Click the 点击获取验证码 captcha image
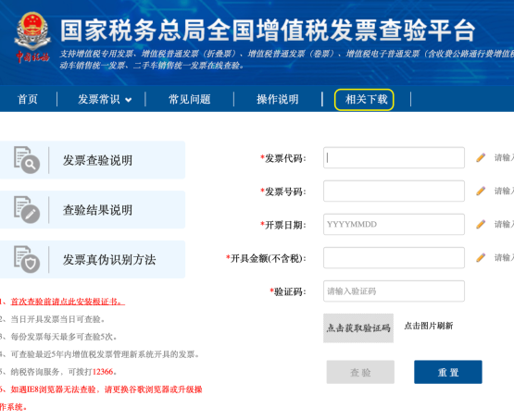Screen dimensions: 514x420 coord(358,328)
